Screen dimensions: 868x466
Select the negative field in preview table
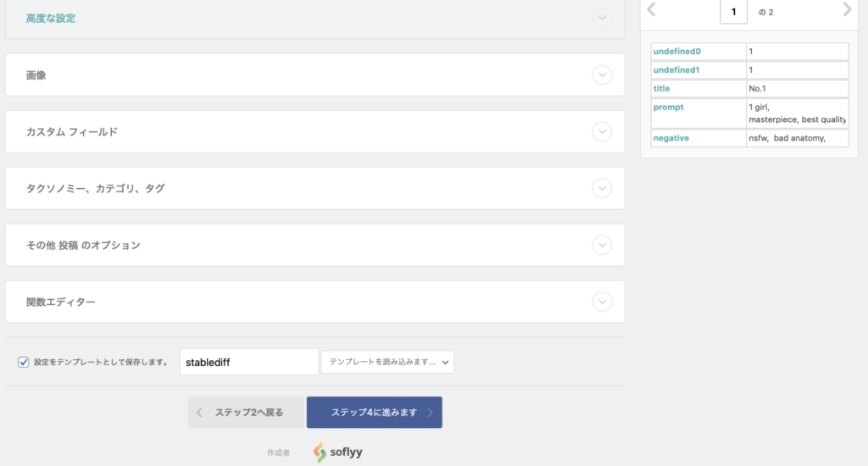tap(671, 138)
